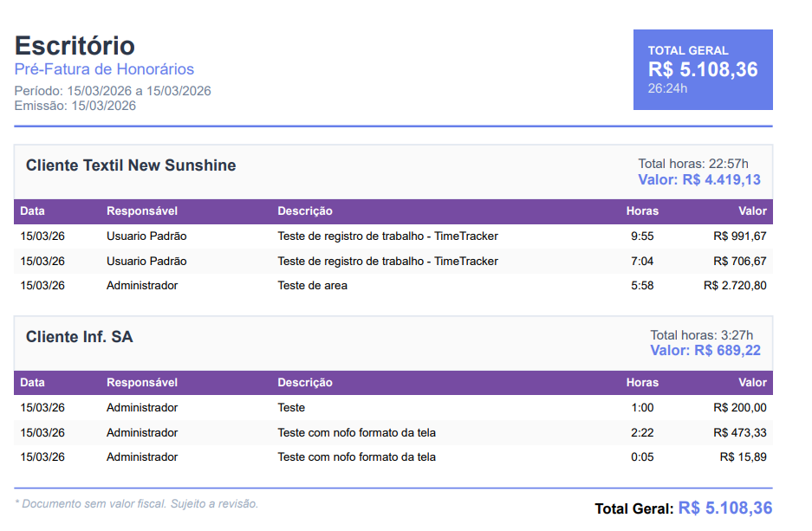
Task: Click the Valor R$ 689,22 client total
Action: [x=705, y=351]
